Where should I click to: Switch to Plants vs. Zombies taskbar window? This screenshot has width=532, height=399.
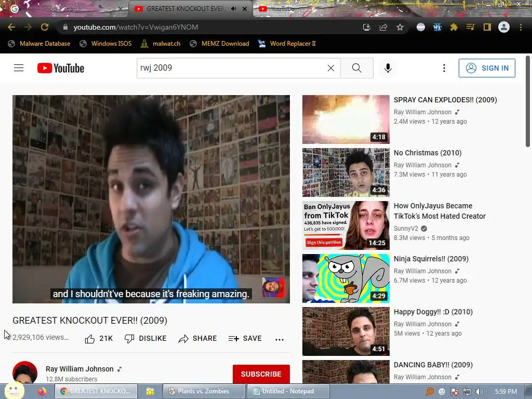(x=204, y=391)
